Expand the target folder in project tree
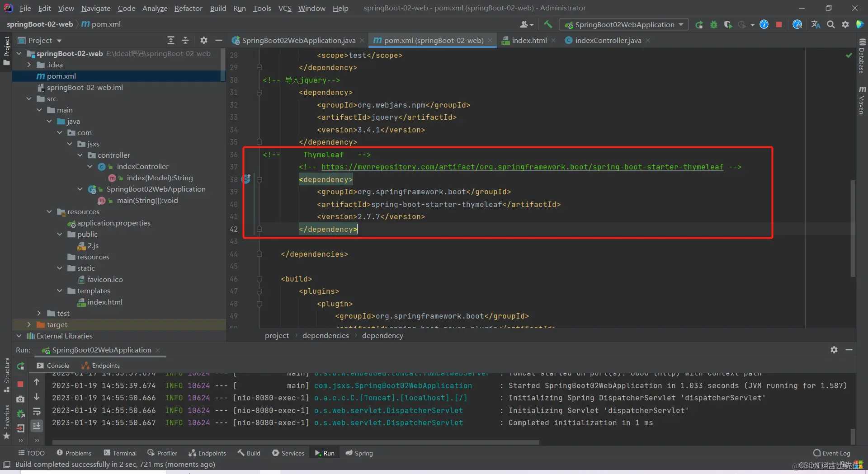The image size is (868, 474). (x=29, y=324)
